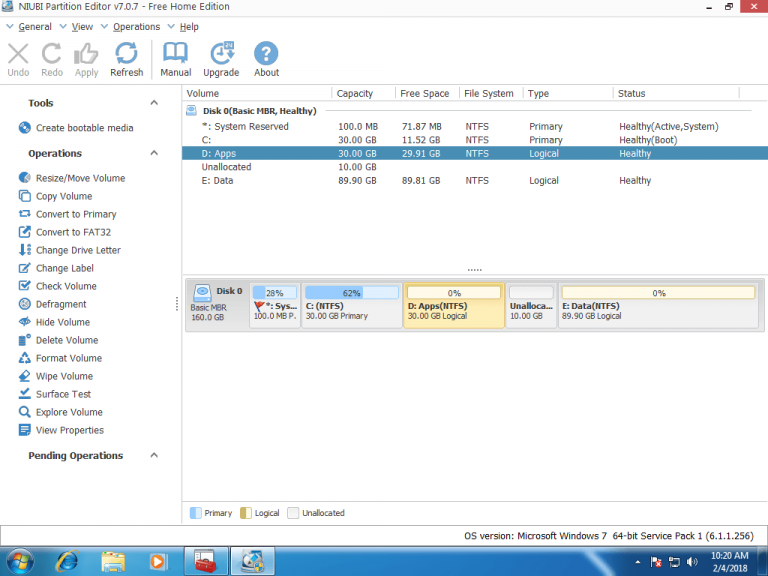Screen dimensions: 768x576
Task: Choose Copy Volume operation
Action: [55, 196]
